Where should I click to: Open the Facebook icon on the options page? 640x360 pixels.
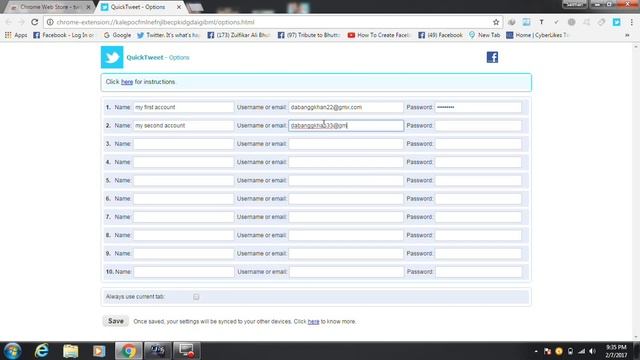click(x=492, y=57)
